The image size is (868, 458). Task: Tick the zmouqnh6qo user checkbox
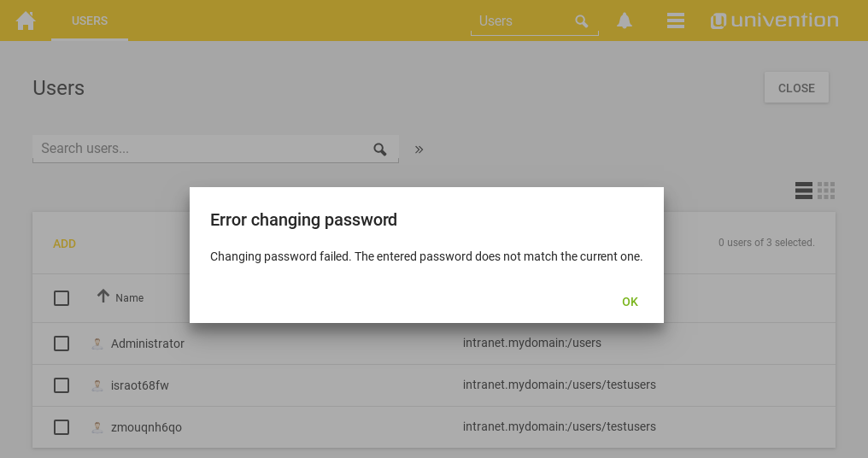coord(62,427)
